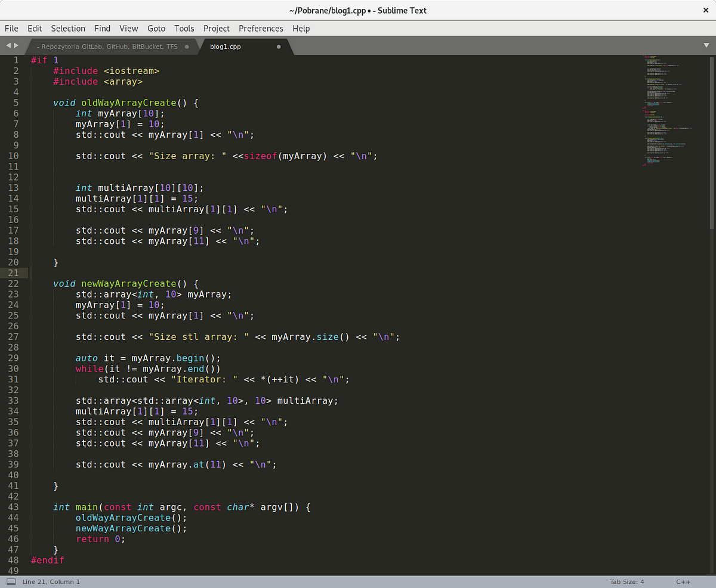This screenshot has height=588, width=716.
Task: Open the Tab Size: 4 selector
Action: [x=627, y=581]
